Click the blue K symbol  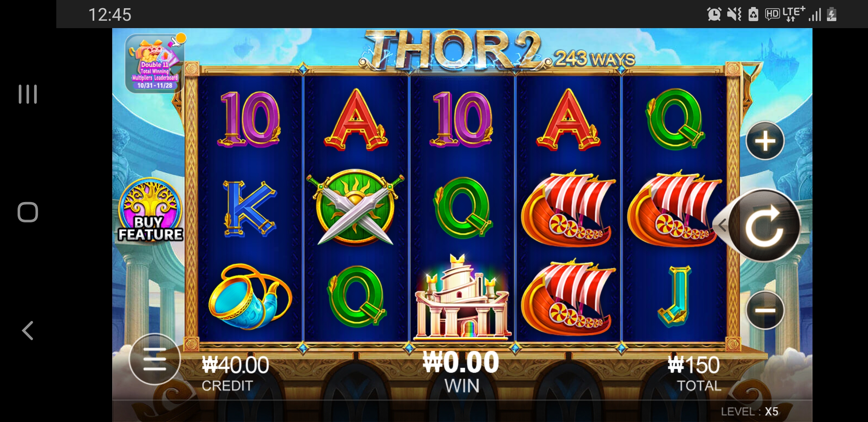pyautogui.click(x=250, y=208)
